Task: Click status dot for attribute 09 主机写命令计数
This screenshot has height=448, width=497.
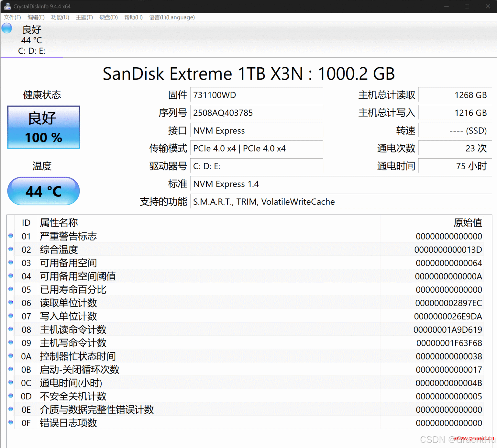Action: pos(11,342)
